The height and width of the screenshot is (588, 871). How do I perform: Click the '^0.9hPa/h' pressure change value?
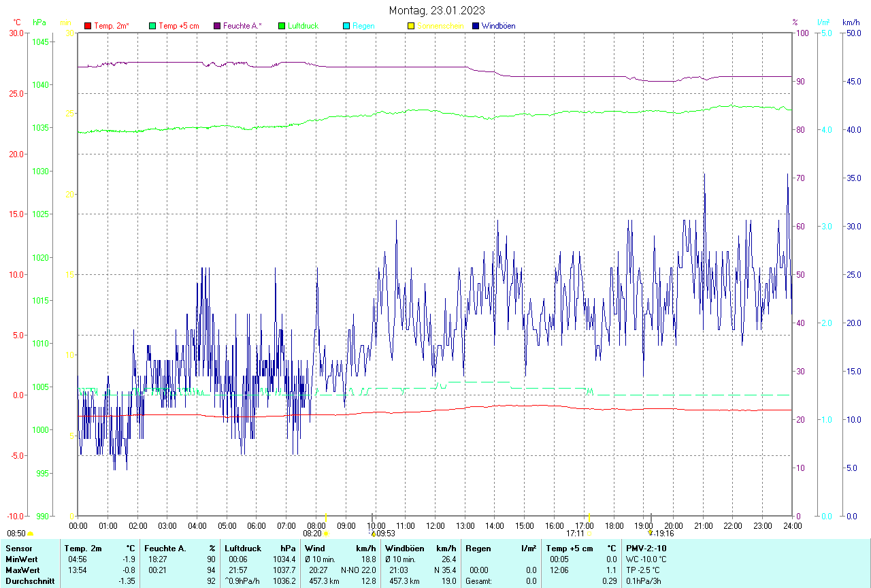[243, 581]
